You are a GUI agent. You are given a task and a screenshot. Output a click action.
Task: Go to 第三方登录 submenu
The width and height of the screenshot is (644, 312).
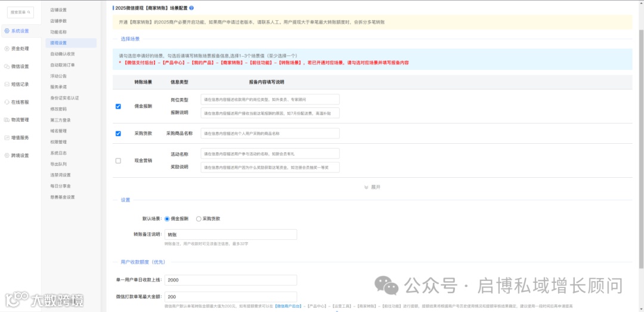click(60, 120)
